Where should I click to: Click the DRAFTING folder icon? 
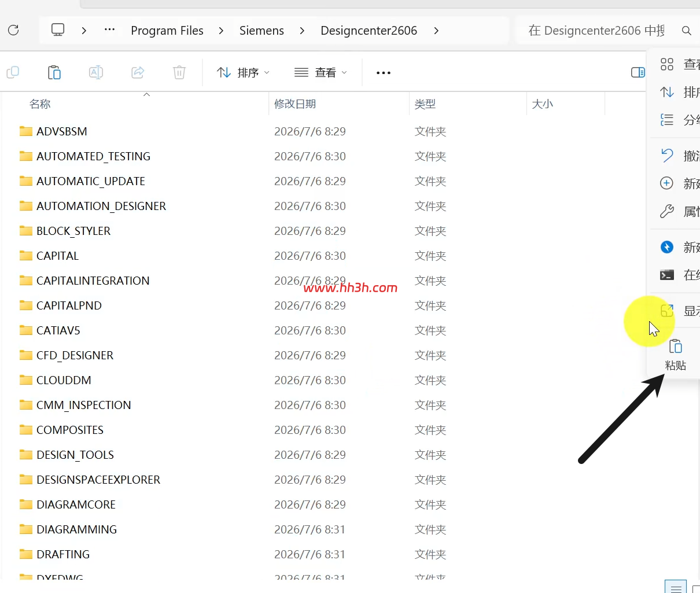[26, 554]
